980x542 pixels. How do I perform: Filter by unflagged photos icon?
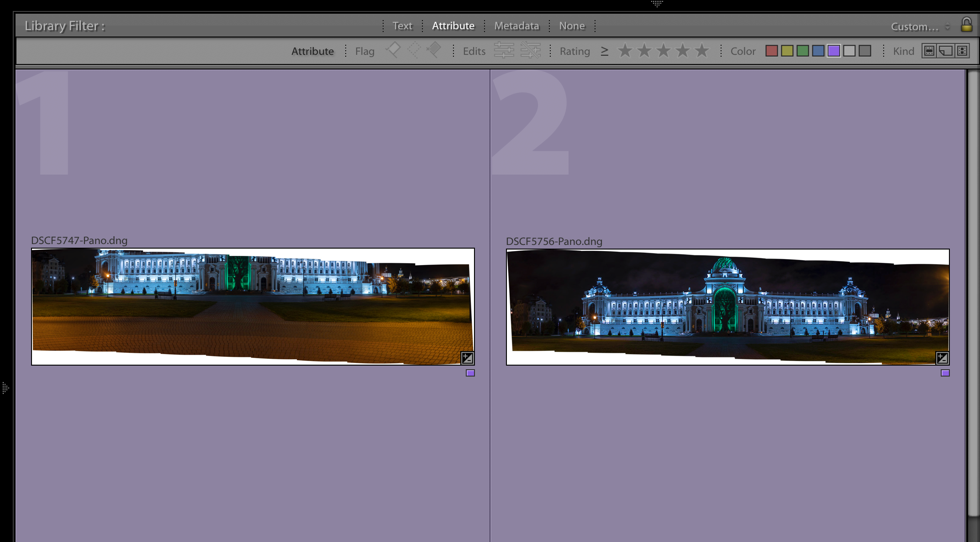(414, 50)
